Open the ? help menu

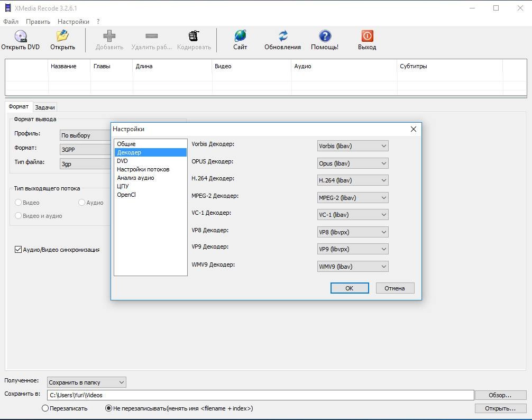[98, 21]
